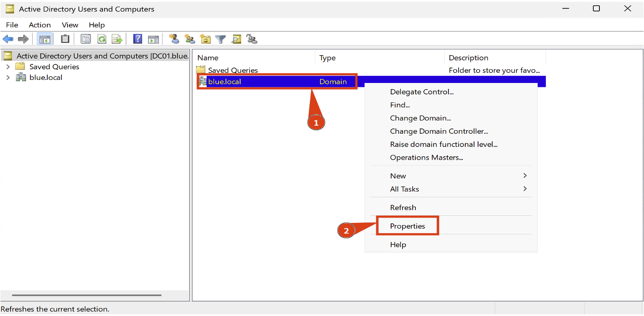
Task: Click the Export List toolbar icon
Action: 117,39
